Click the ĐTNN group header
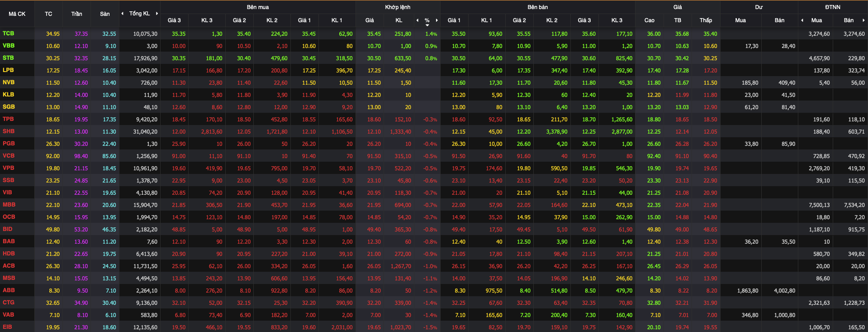The width and height of the screenshot is (868, 332). (833, 7)
